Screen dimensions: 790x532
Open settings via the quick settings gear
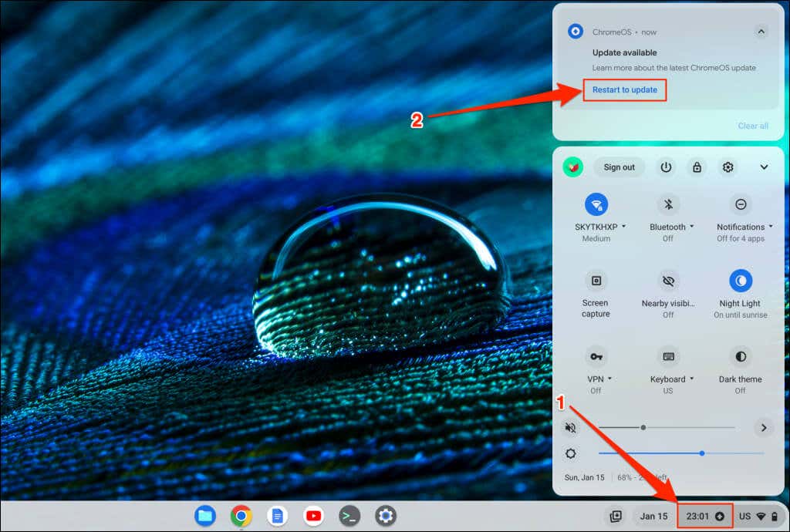pyautogui.click(x=728, y=167)
